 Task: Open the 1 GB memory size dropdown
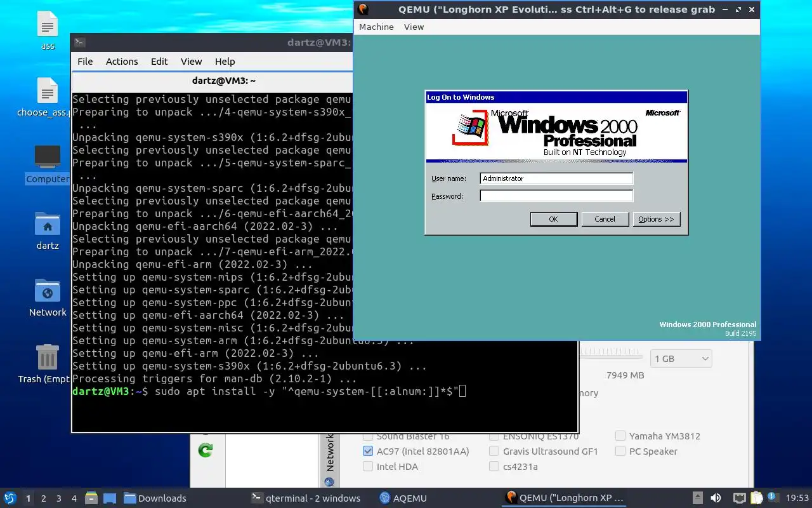click(x=681, y=359)
